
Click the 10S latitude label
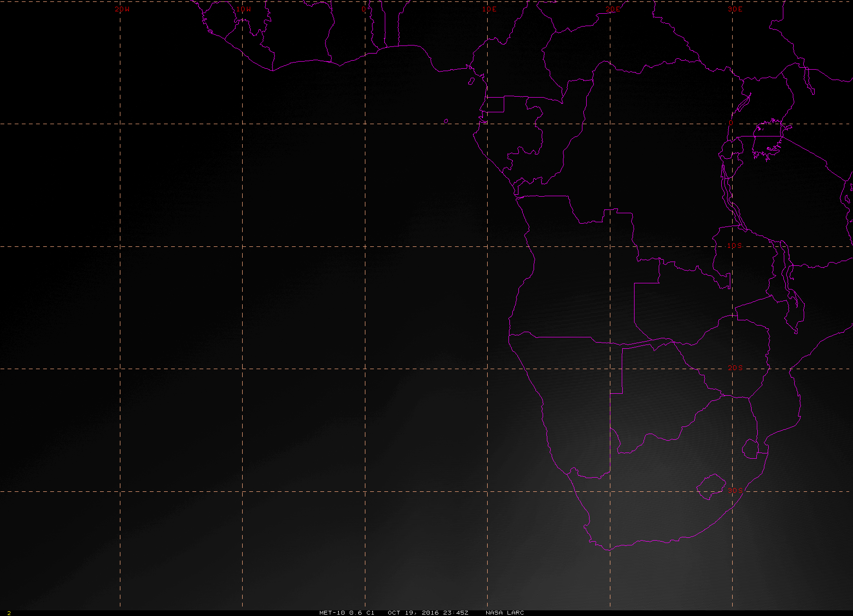pos(735,246)
